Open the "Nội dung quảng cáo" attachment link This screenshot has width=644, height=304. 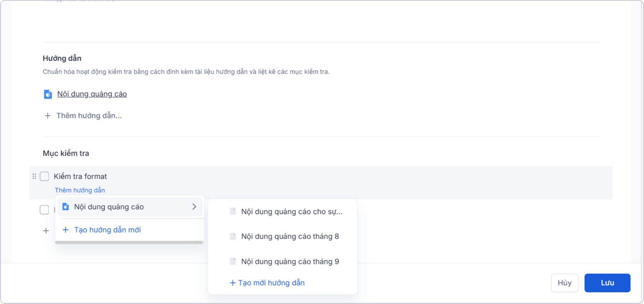click(92, 94)
